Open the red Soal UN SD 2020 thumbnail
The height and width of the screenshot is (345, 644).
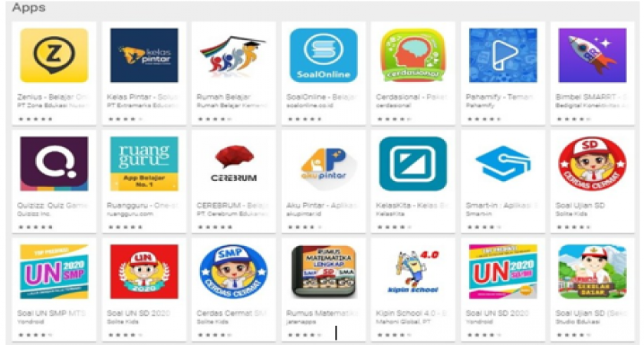pyautogui.click(x=144, y=271)
